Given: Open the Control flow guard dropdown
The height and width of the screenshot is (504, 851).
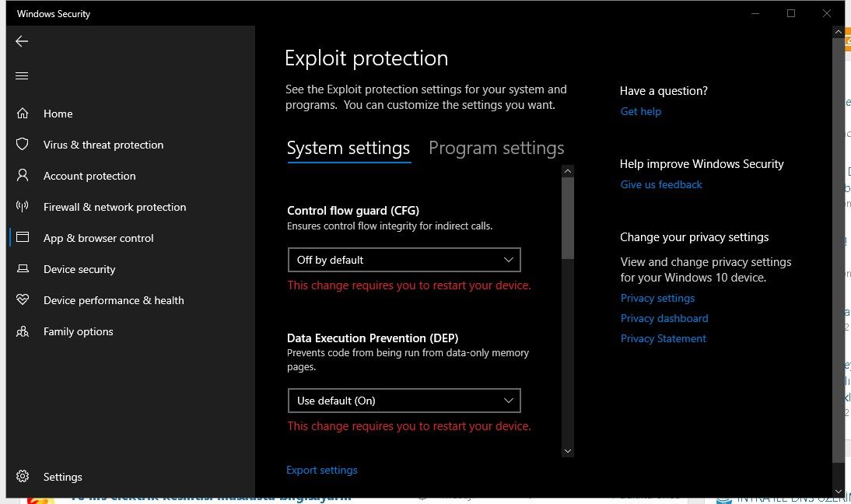Looking at the screenshot, I should point(404,260).
